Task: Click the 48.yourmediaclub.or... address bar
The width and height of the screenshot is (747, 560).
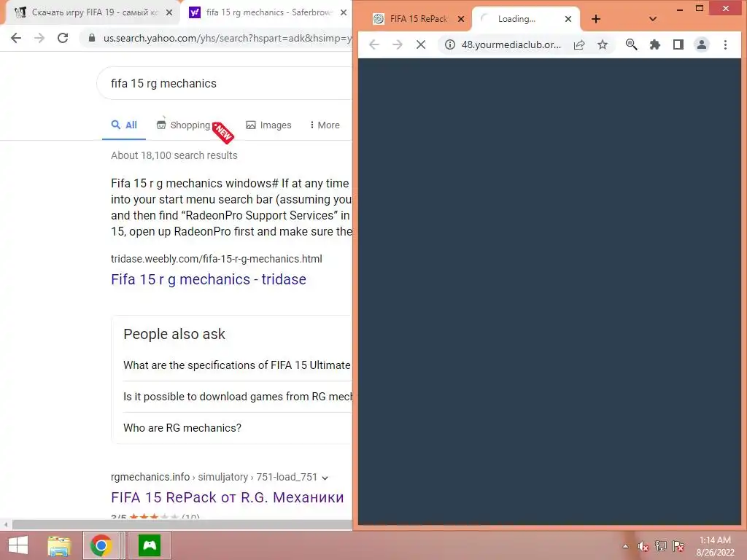Action: [511, 44]
